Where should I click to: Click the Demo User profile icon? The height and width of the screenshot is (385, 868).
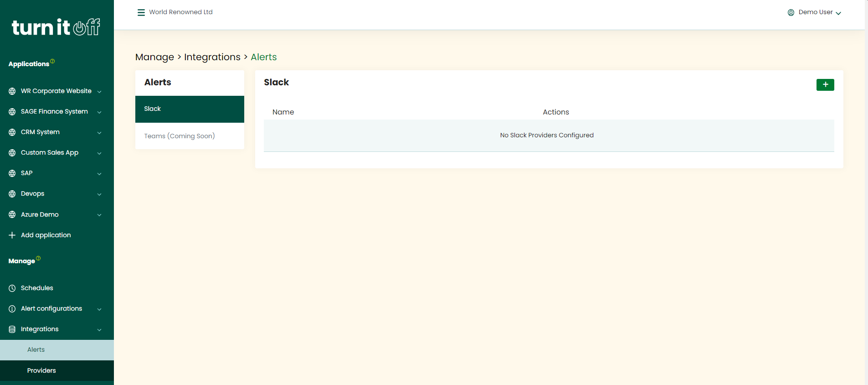(x=791, y=13)
